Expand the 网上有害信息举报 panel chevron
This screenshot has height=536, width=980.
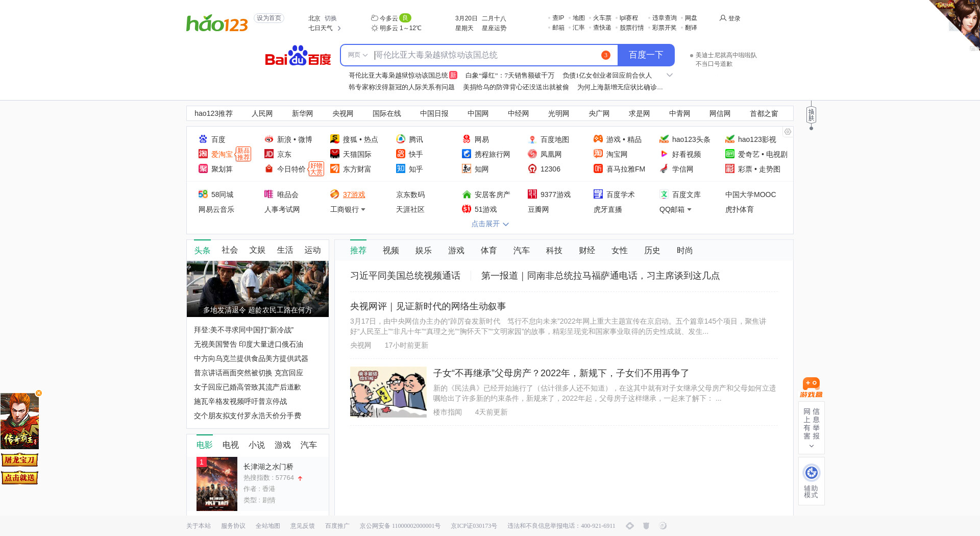[x=812, y=446]
